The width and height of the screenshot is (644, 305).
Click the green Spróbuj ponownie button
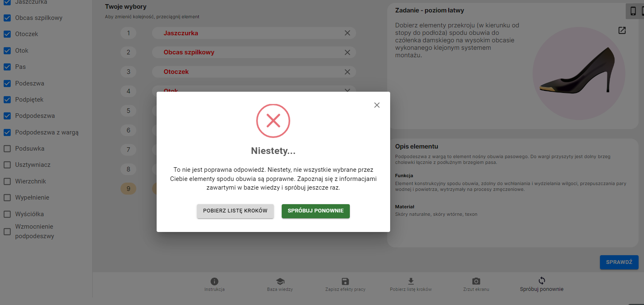(x=316, y=211)
